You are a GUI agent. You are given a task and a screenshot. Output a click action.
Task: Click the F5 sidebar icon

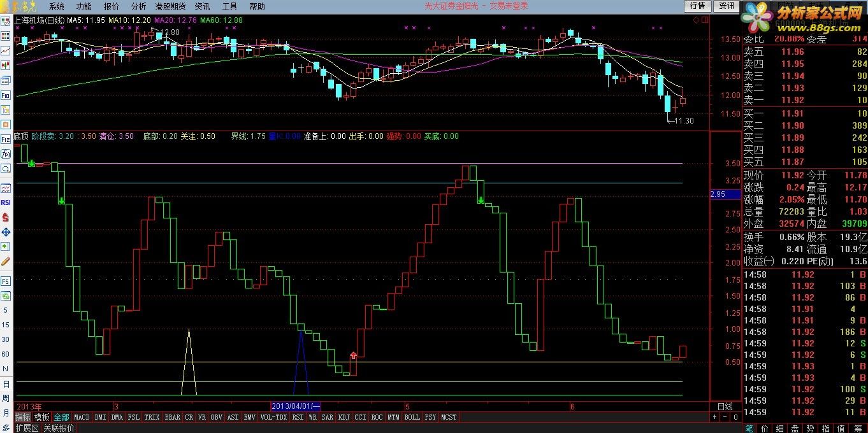point(6,281)
